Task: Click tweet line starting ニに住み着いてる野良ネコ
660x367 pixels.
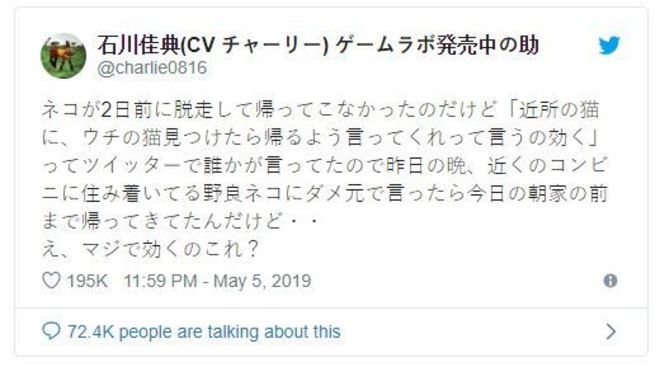Action: tap(324, 194)
